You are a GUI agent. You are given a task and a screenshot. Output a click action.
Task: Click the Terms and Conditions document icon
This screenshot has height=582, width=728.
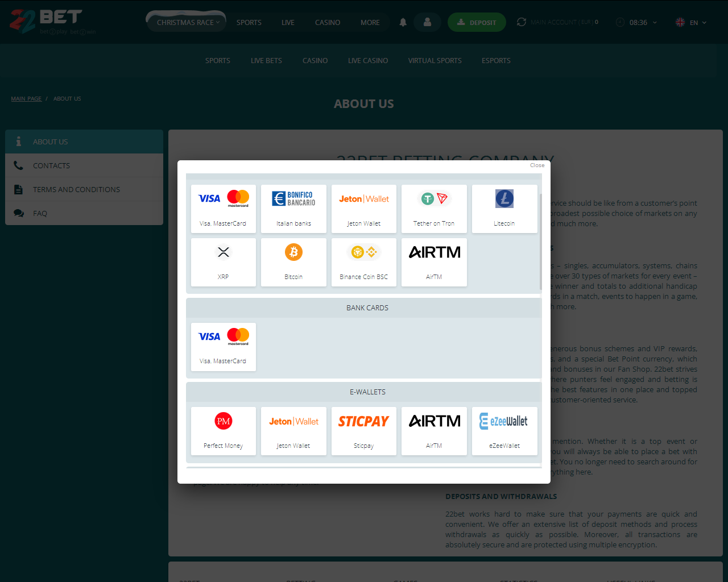pos(19,189)
